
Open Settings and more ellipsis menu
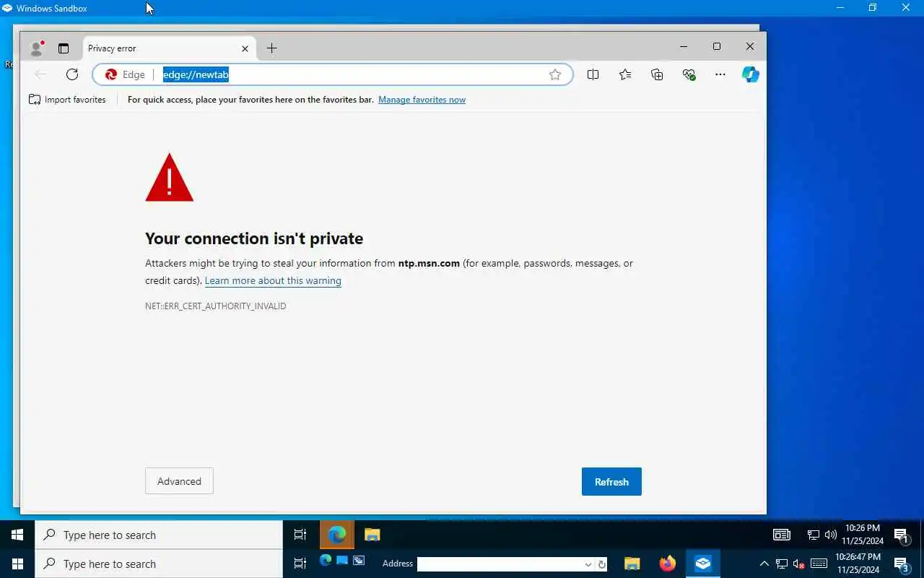click(720, 74)
